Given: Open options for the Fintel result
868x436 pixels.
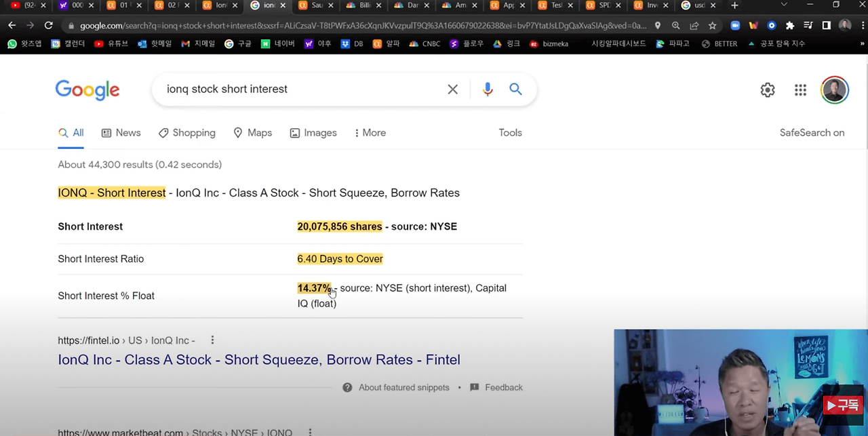Looking at the screenshot, I should point(212,340).
